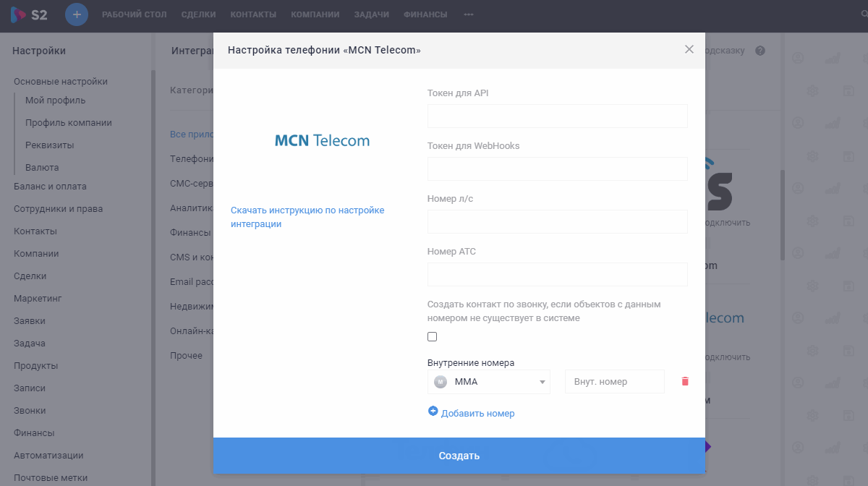Click the MCN Telecom logo
Image resolution: width=868 pixels, height=486 pixels.
tap(322, 140)
